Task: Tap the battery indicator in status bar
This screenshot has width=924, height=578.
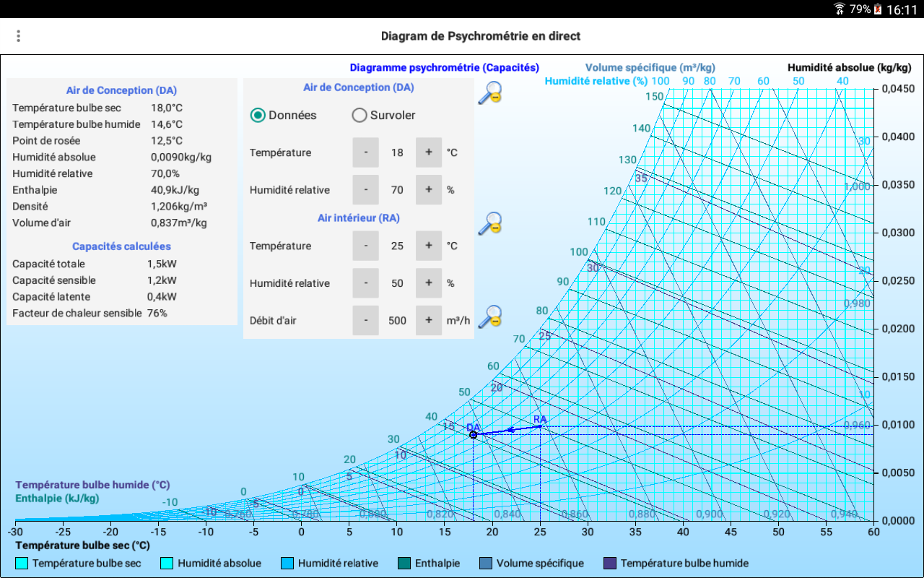Action: pos(878,9)
